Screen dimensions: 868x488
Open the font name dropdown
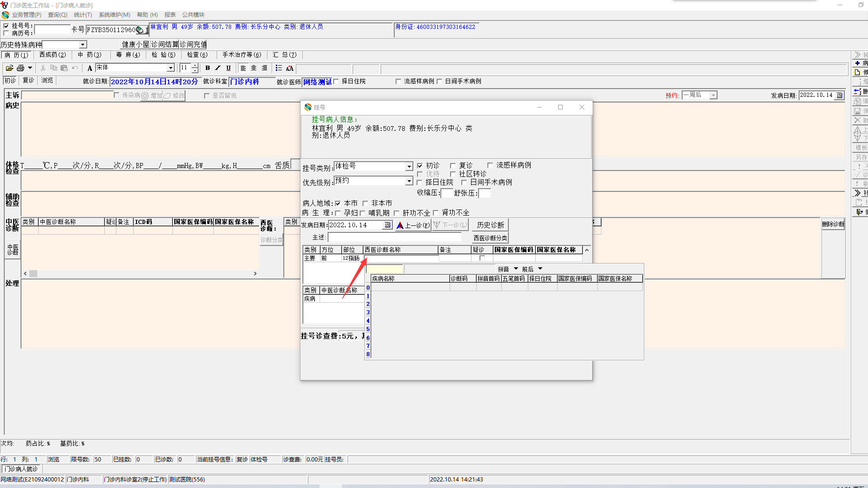point(171,68)
